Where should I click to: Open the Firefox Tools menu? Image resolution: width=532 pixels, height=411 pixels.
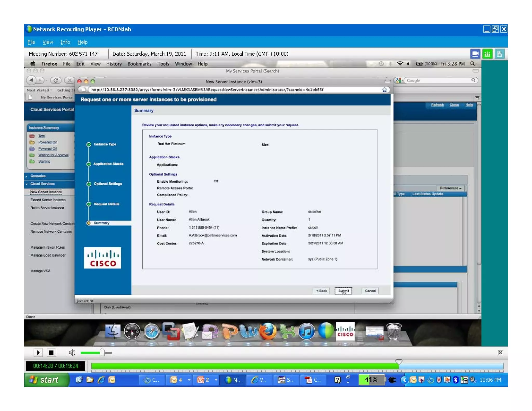point(163,64)
